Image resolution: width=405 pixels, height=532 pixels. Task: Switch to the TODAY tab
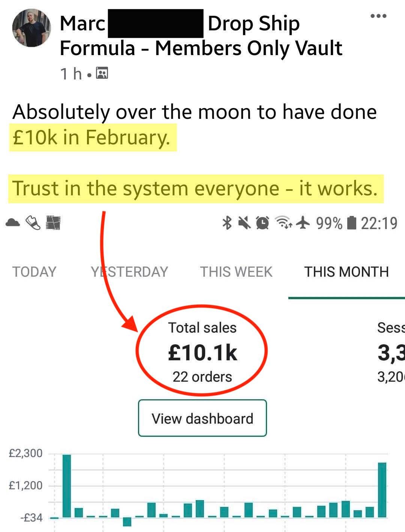pyautogui.click(x=34, y=272)
